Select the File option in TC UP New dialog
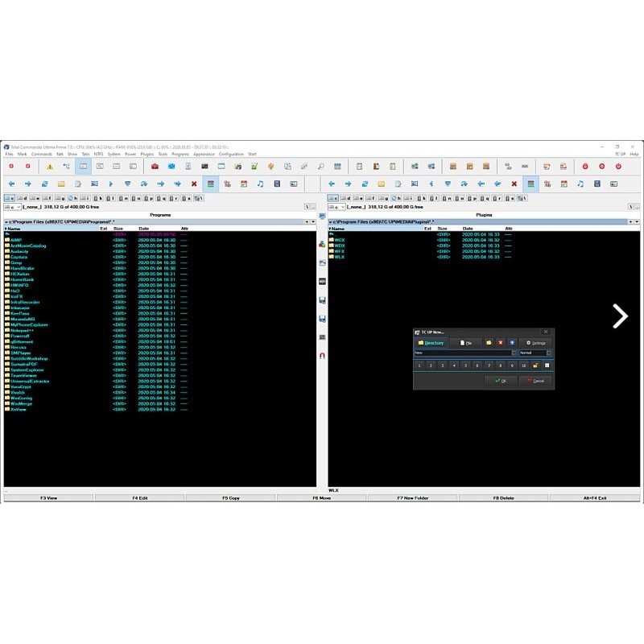644x644 pixels. [466, 343]
